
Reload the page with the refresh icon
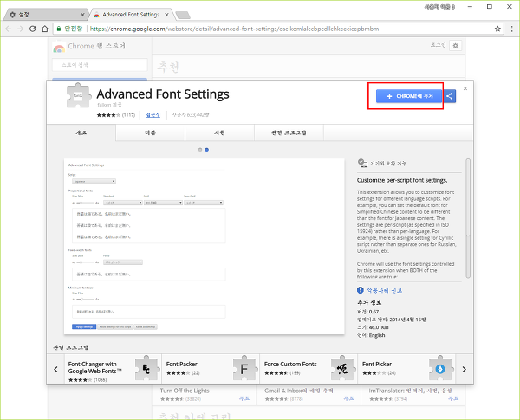[x=33, y=29]
